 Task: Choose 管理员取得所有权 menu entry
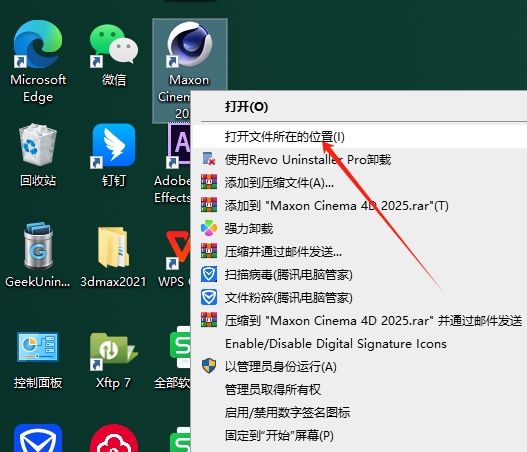click(359, 389)
